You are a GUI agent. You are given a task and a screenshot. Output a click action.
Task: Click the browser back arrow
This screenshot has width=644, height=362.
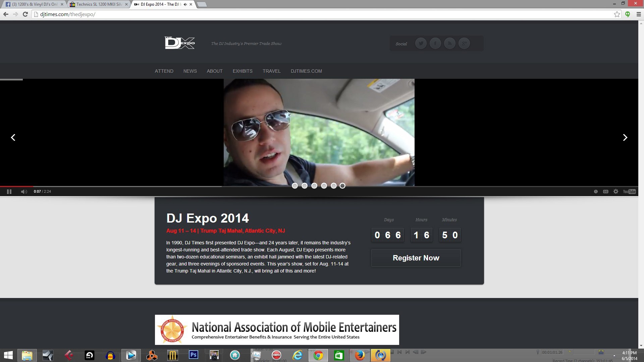click(6, 14)
